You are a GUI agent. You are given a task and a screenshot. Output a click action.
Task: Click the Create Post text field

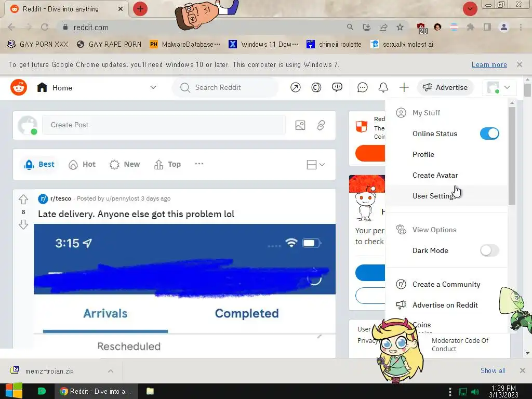(x=164, y=125)
